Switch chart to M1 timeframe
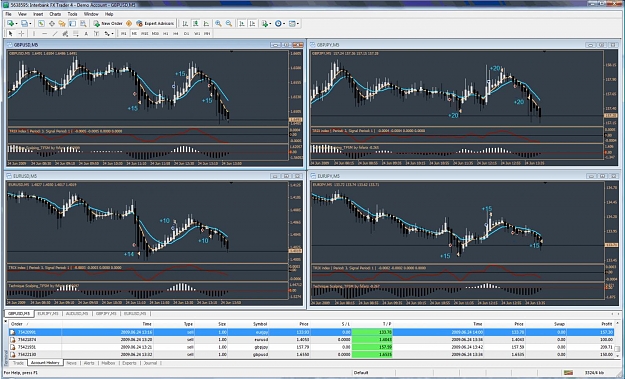 tap(124, 34)
